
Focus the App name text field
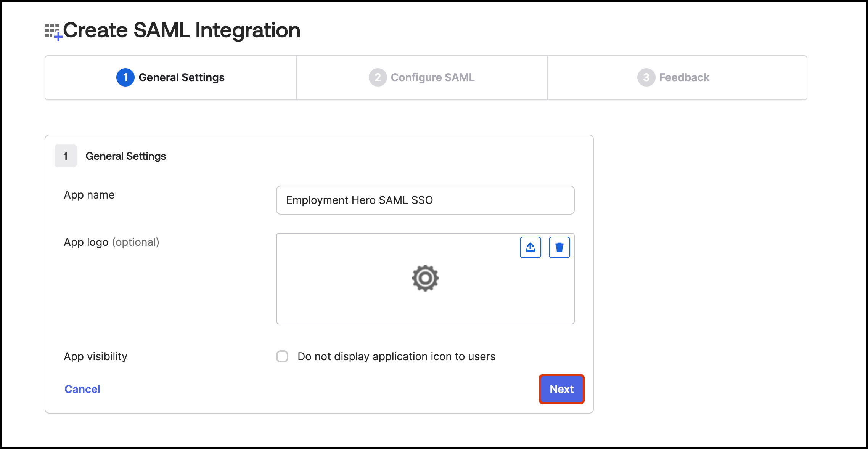coord(425,200)
